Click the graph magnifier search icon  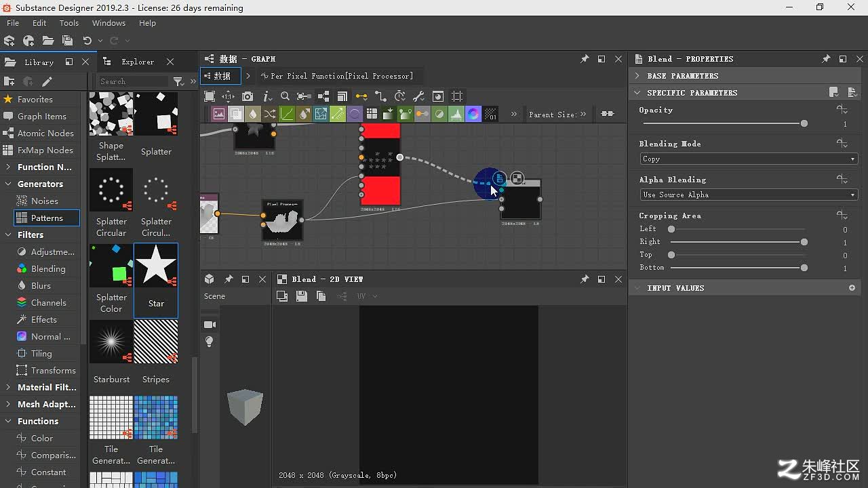(x=285, y=96)
